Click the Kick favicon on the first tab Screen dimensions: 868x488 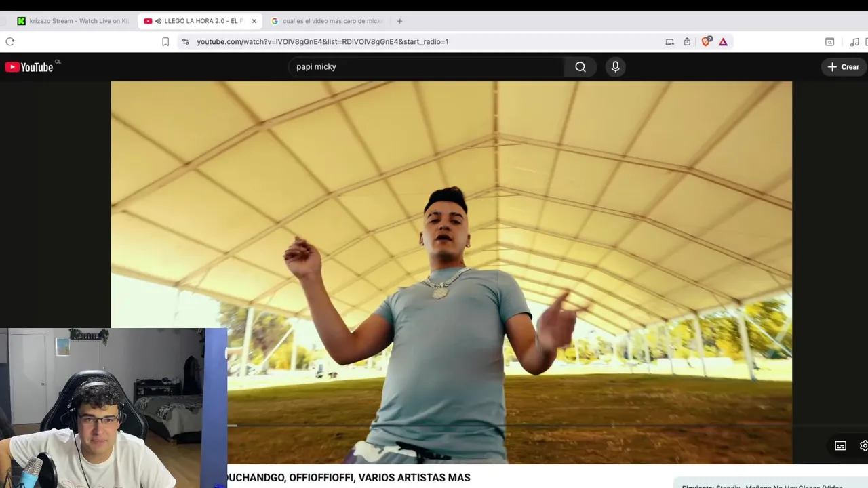pos(22,21)
